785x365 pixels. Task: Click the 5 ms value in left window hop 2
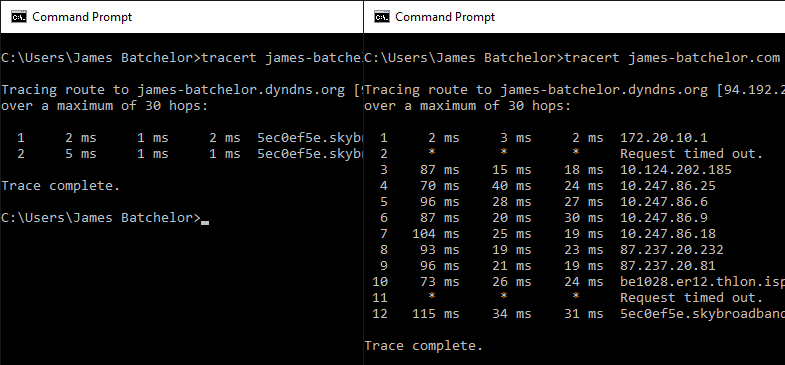pos(81,154)
